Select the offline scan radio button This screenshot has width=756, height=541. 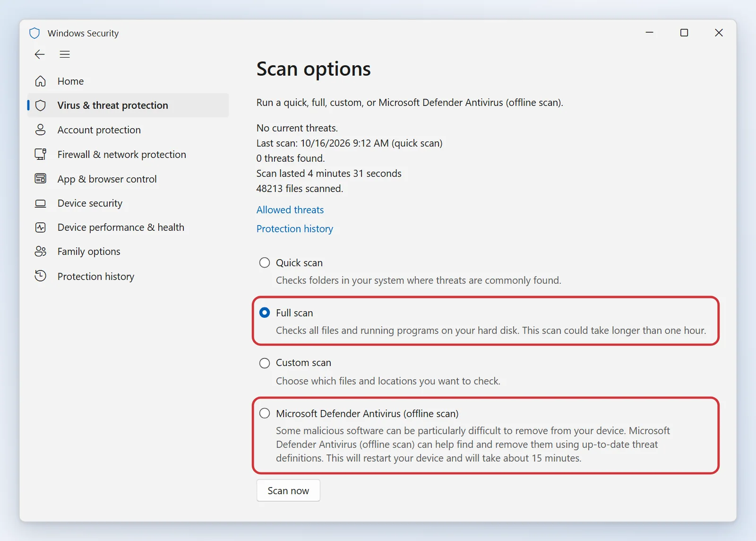tap(265, 413)
